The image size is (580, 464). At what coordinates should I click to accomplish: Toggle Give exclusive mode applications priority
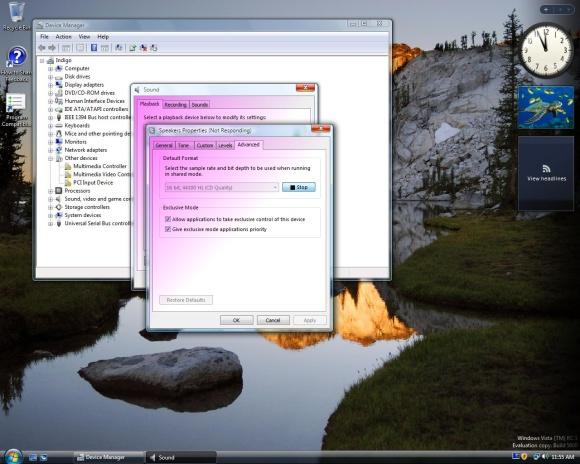pyautogui.click(x=168, y=229)
